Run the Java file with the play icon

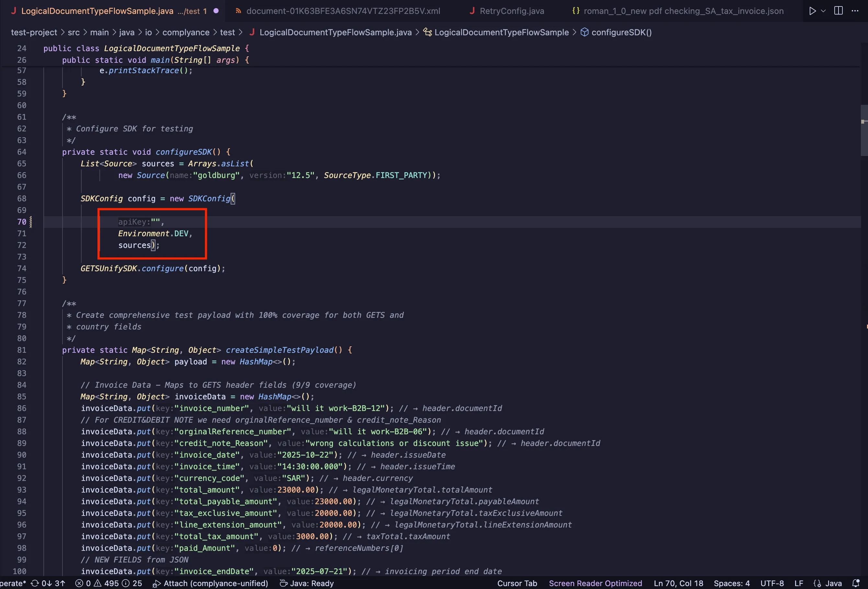813,11
